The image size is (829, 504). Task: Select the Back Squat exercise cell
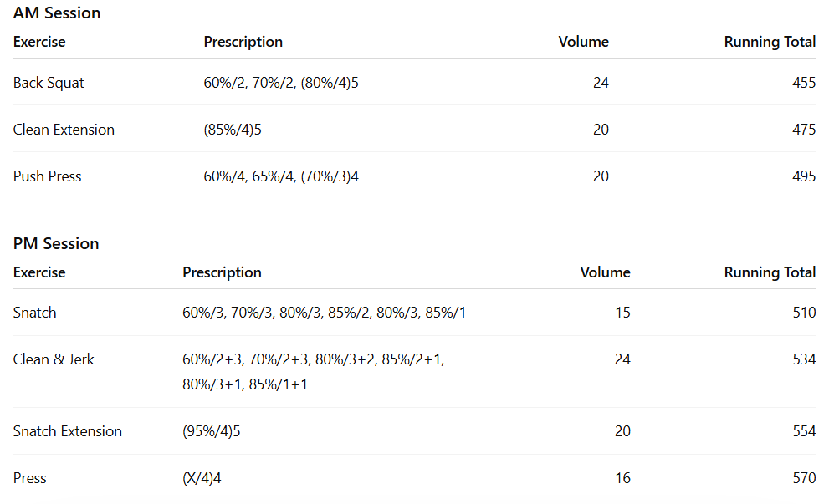[x=49, y=83]
